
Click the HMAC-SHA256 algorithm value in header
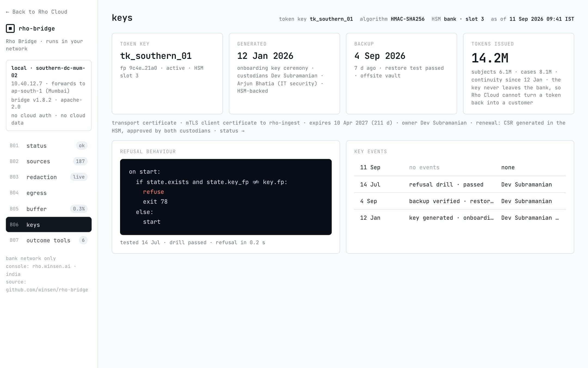point(408,19)
